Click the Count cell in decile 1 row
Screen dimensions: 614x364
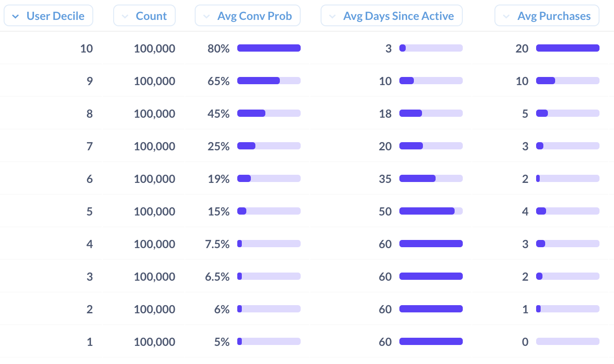point(154,342)
